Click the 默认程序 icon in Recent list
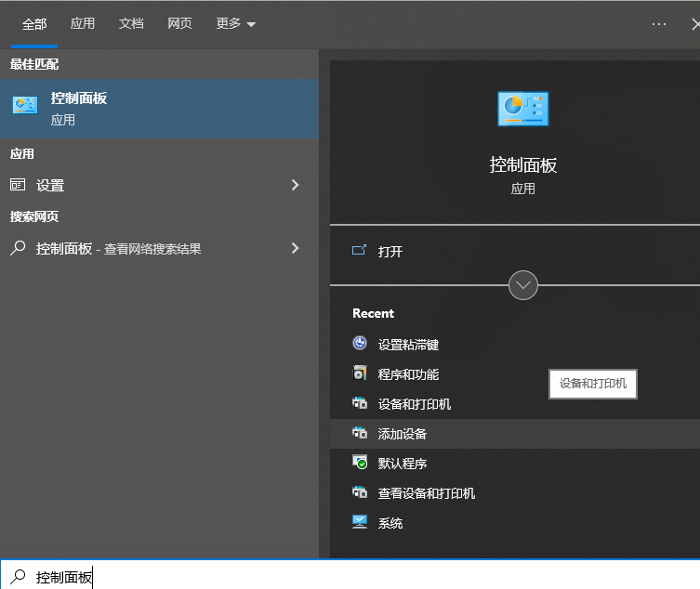 (361, 463)
